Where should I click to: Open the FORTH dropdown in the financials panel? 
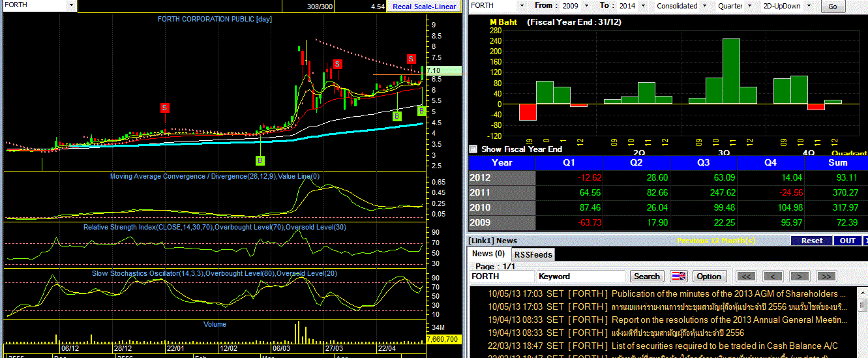pos(521,5)
